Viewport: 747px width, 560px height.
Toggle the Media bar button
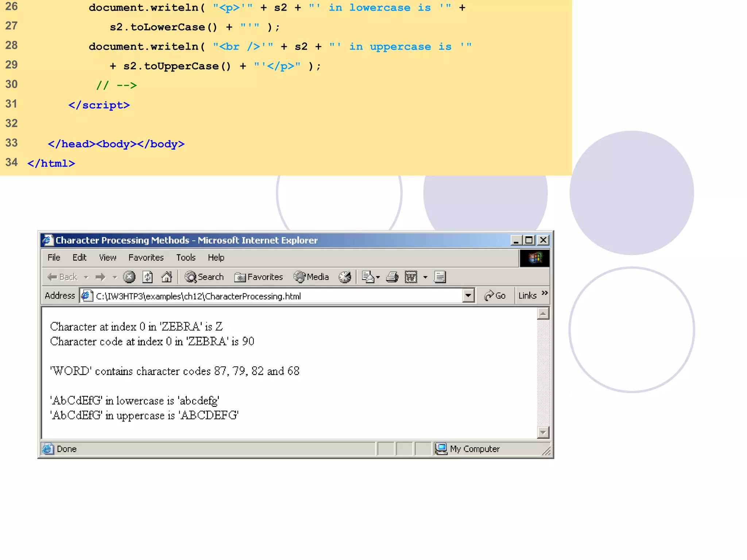311,277
